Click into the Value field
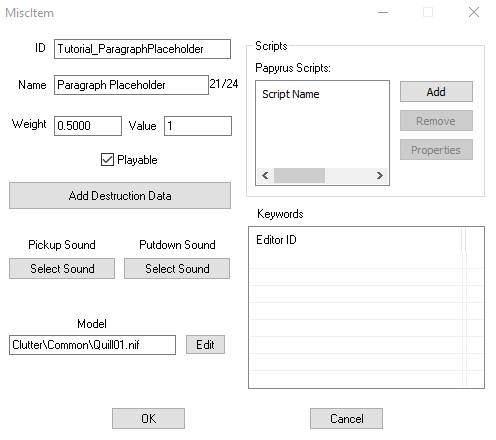 point(198,126)
